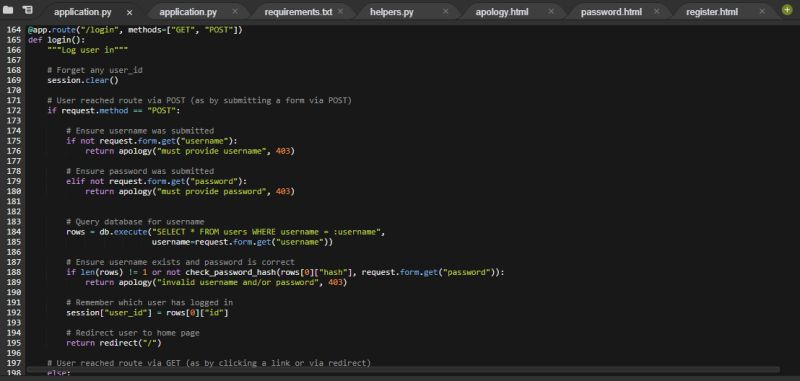Close the inactive application.py tab
The width and height of the screenshot is (800, 381).
235,11
